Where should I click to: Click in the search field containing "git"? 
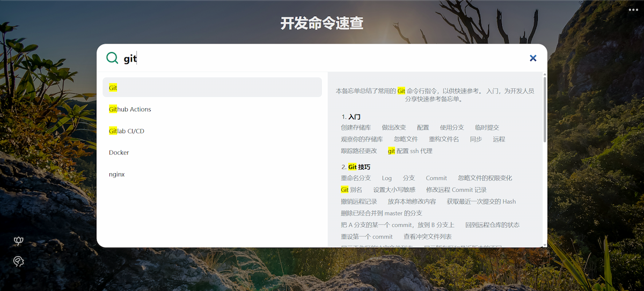(322, 58)
